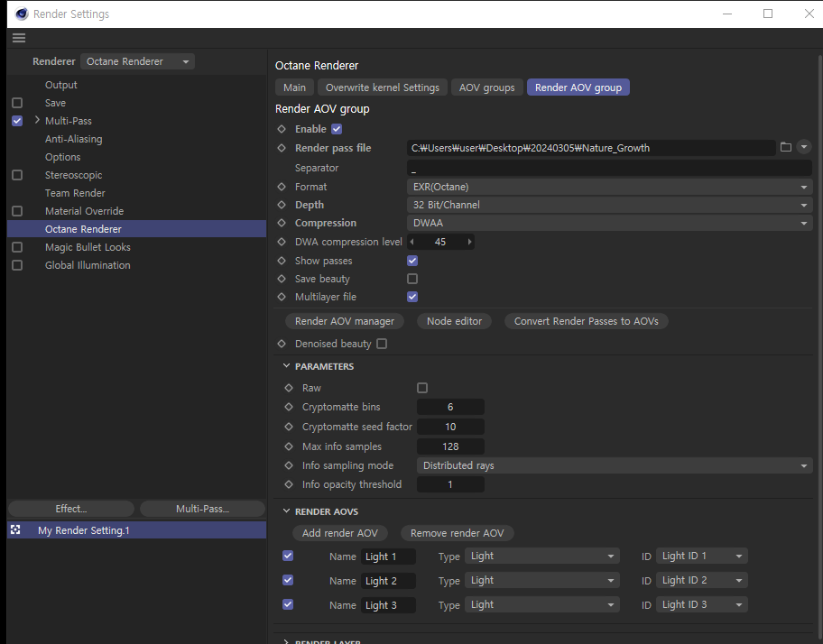823x644 pixels.
Task: Open the Format EXR(Octane) dropdown
Action: click(609, 187)
